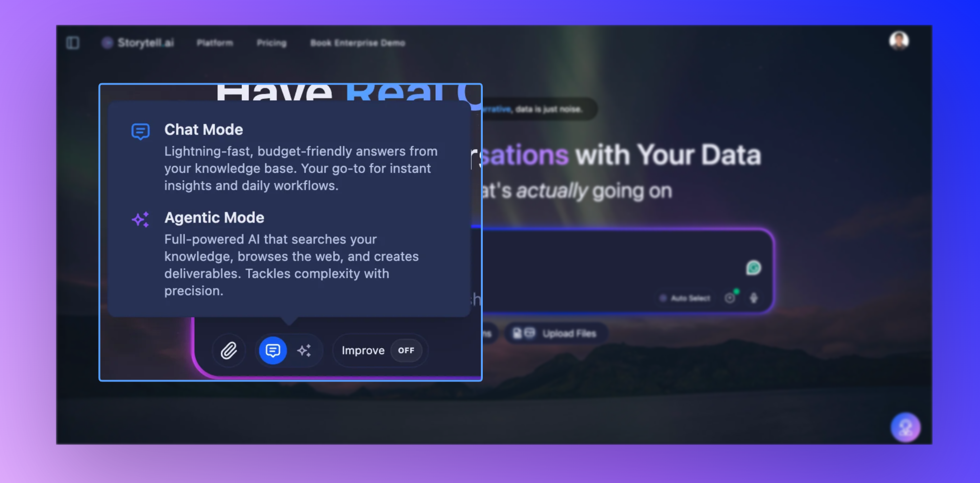The width and height of the screenshot is (980, 483).
Task: Open the Auto Select model dropdown
Action: [x=685, y=298]
